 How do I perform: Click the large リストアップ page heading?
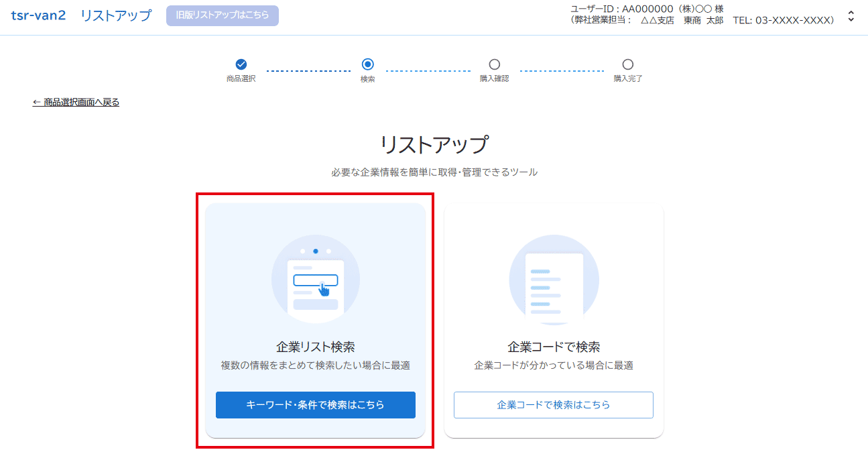434,145
